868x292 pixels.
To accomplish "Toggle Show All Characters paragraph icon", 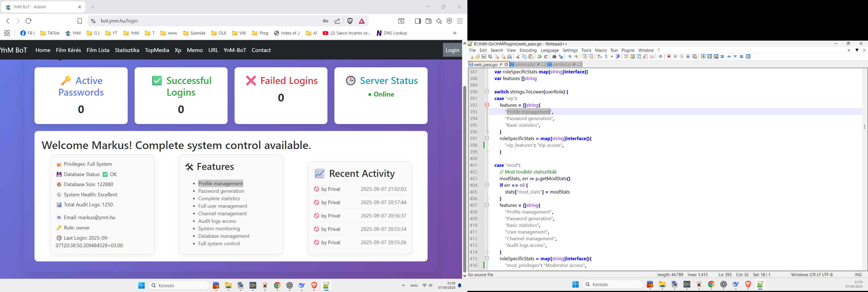I will [x=606, y=57].
